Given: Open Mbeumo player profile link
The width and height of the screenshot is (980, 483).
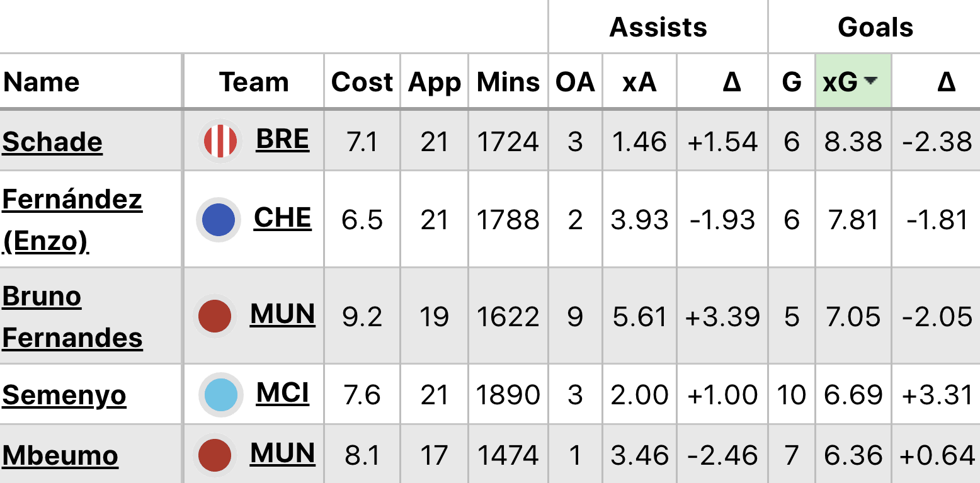Looking at the screenshot, I should pos(60,455).
